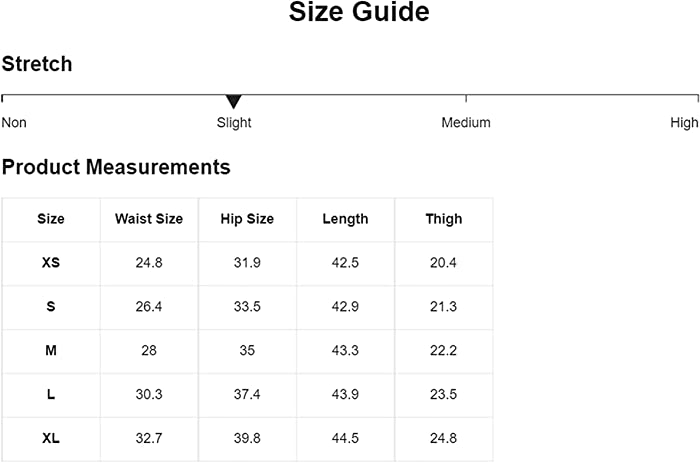Click the L length value 43.9

pos(345,394)
